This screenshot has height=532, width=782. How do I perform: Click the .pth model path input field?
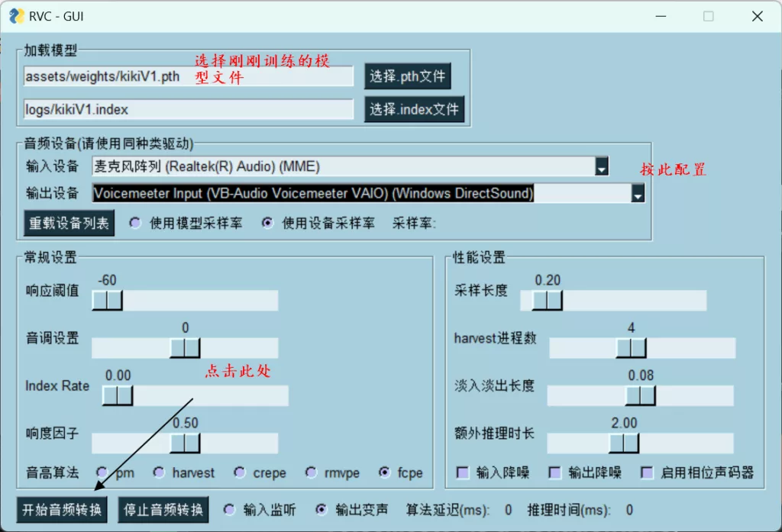(188, 76)
